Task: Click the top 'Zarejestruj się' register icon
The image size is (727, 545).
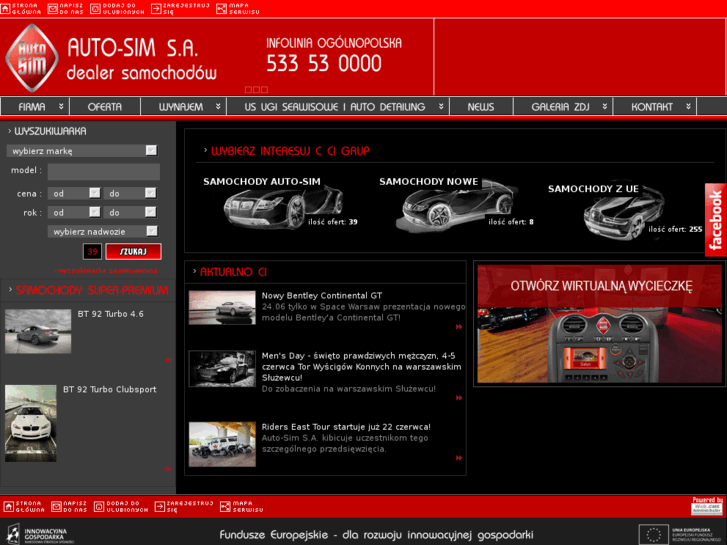Action: (156, 7)
